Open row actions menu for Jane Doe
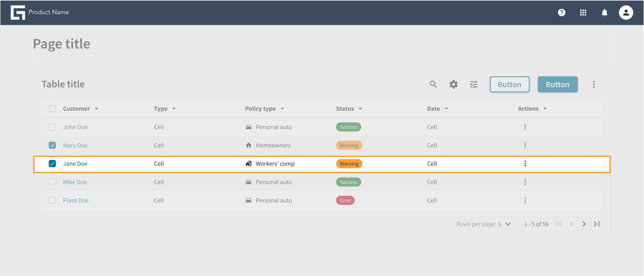The width and height of the screenshot is (644, 276). (525, 164)
